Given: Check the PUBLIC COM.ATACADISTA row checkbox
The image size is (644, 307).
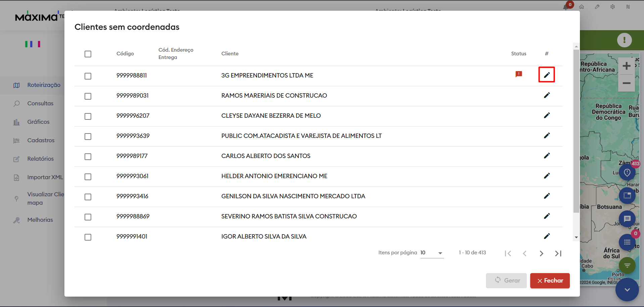Looking at the screenshot, I should (88, 137).
